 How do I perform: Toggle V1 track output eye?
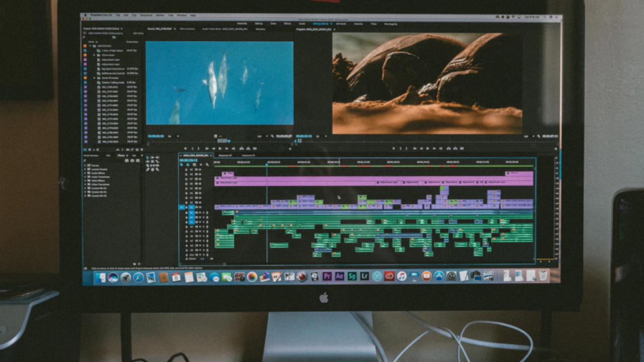click(x=200, y=207)
